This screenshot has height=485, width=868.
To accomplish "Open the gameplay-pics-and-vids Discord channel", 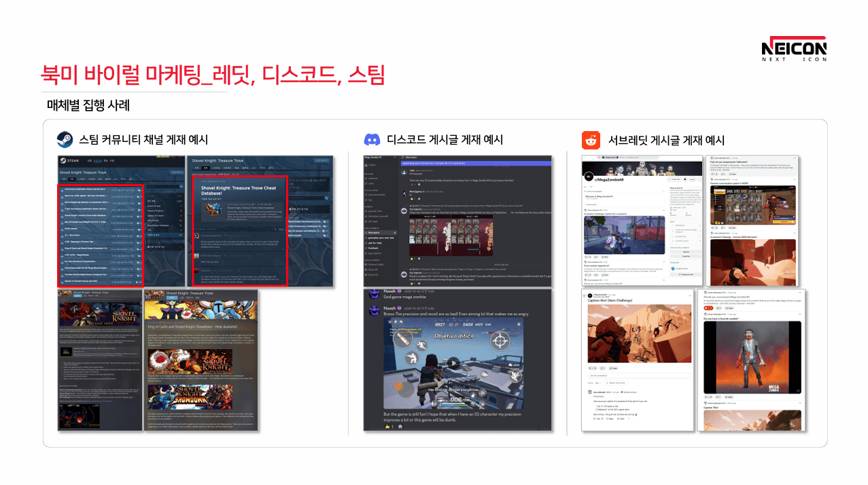I will point(381,238).
